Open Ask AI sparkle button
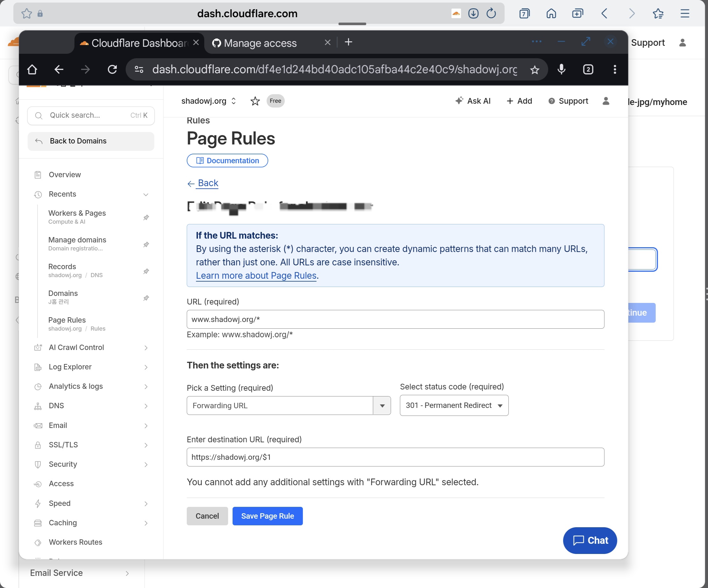The width and height of the screenshot is (708, 588). pos(473,101)
